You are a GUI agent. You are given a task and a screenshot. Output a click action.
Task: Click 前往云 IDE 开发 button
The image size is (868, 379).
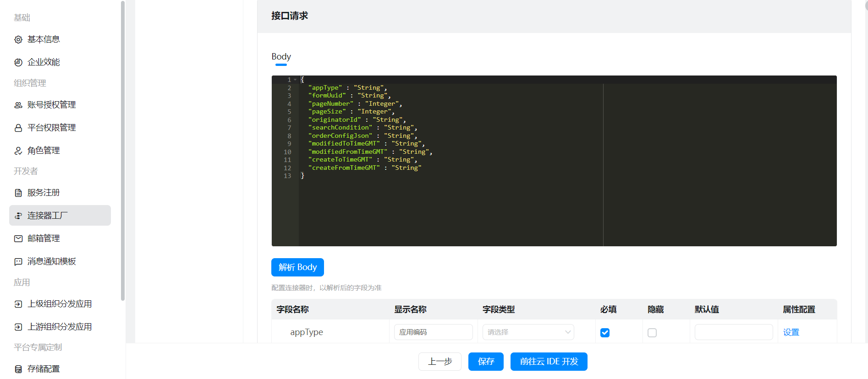[x=549, y=362]
